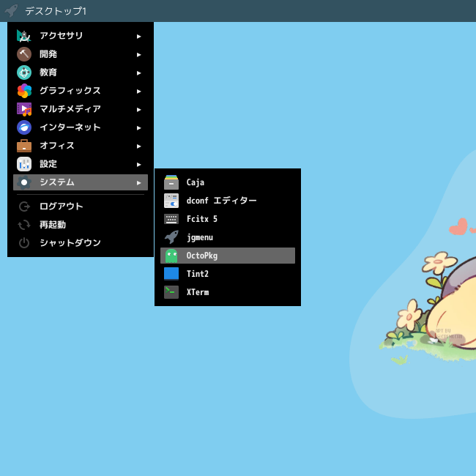476x476 pixels.
Task: Expand the インターネット submenu arrow
Action: coord(138,128)
